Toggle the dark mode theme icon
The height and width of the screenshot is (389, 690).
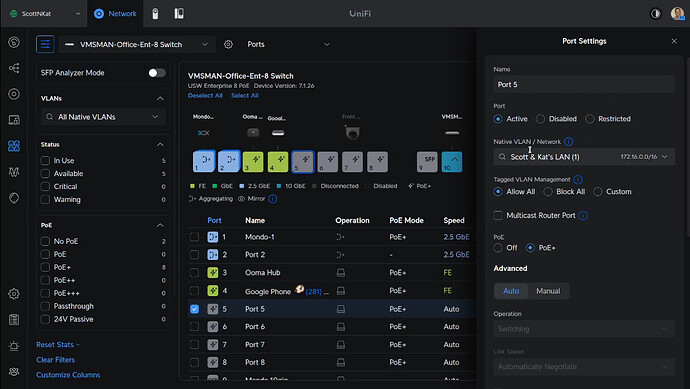[656, 14]
